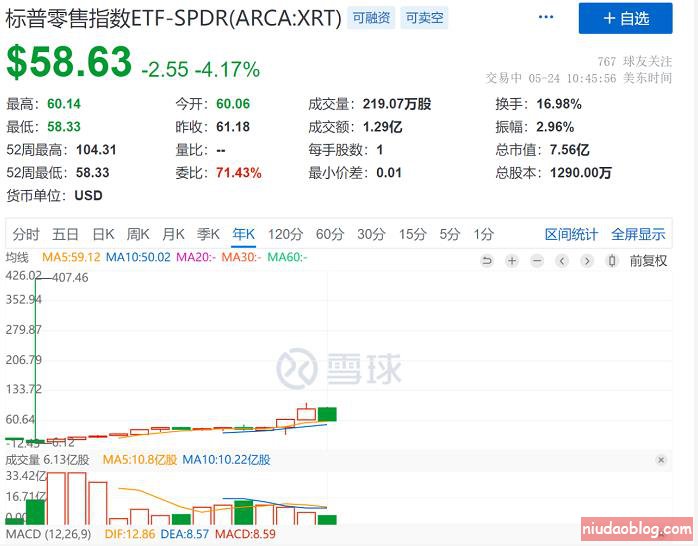Click 最高 value 60.14
The height and width of the screenshot is (546, 698).
coord(64,104)
